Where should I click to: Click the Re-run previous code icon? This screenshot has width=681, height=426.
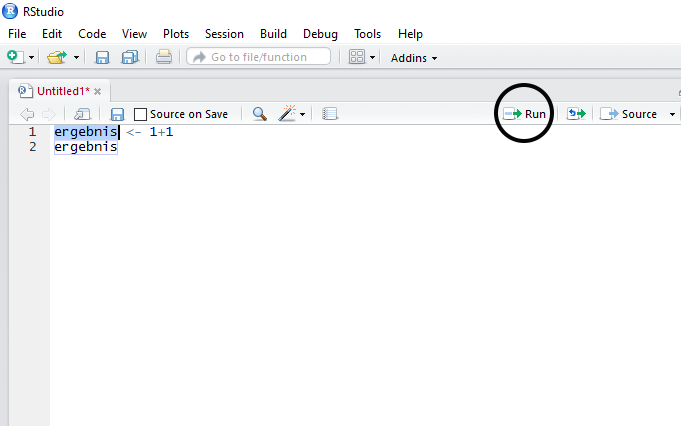575,114
